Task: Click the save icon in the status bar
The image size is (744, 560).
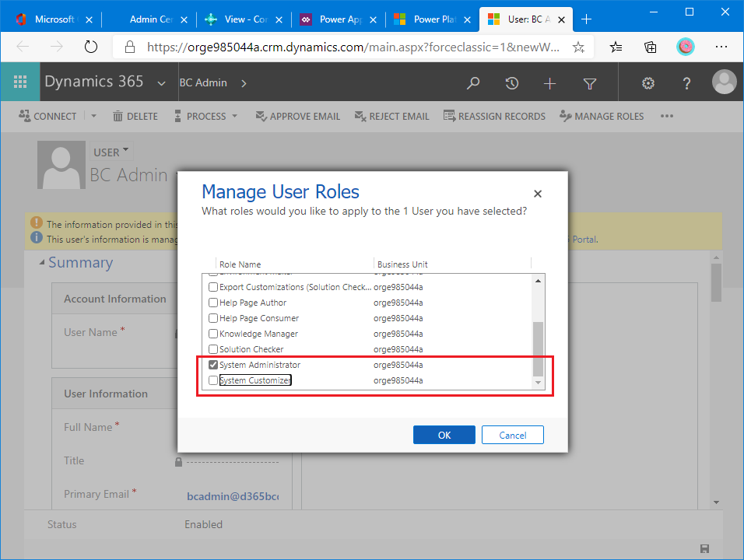Action: [704, 548]
